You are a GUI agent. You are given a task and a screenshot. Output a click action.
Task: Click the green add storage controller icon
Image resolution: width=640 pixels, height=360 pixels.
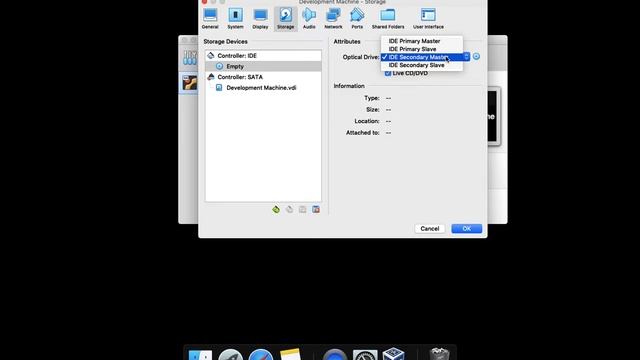click(276, 209)
